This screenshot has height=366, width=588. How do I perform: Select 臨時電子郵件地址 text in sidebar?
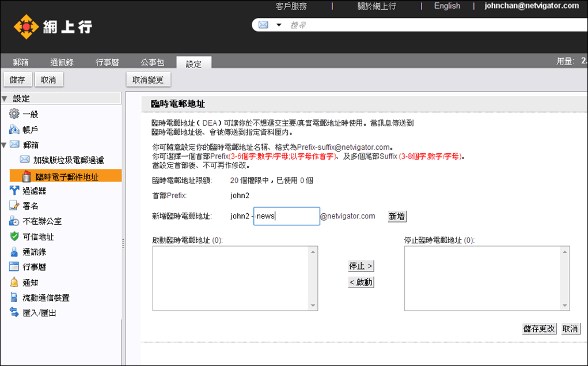(67, 177)
